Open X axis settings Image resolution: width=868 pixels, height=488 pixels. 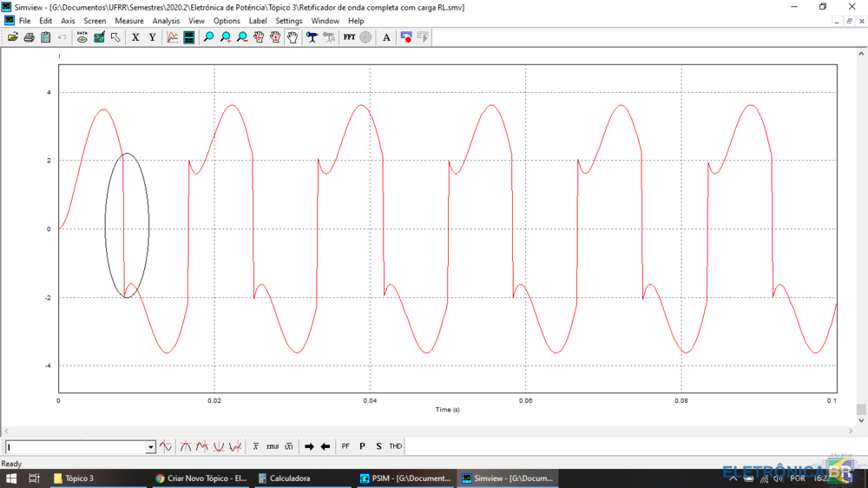coord(135,37)
